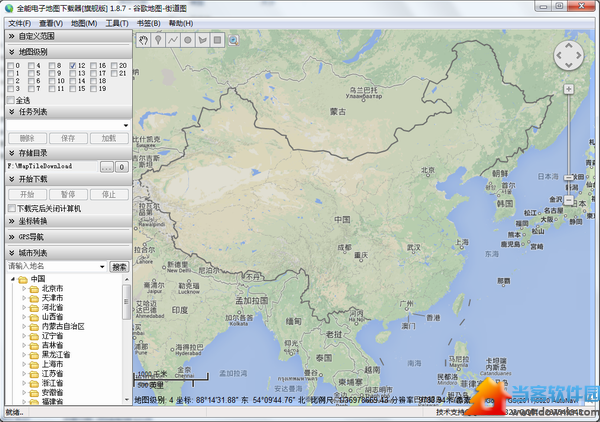Viewport: 600px width, 422px height.
Task: Select the polyline drawing tool
Action: [173, 40]
